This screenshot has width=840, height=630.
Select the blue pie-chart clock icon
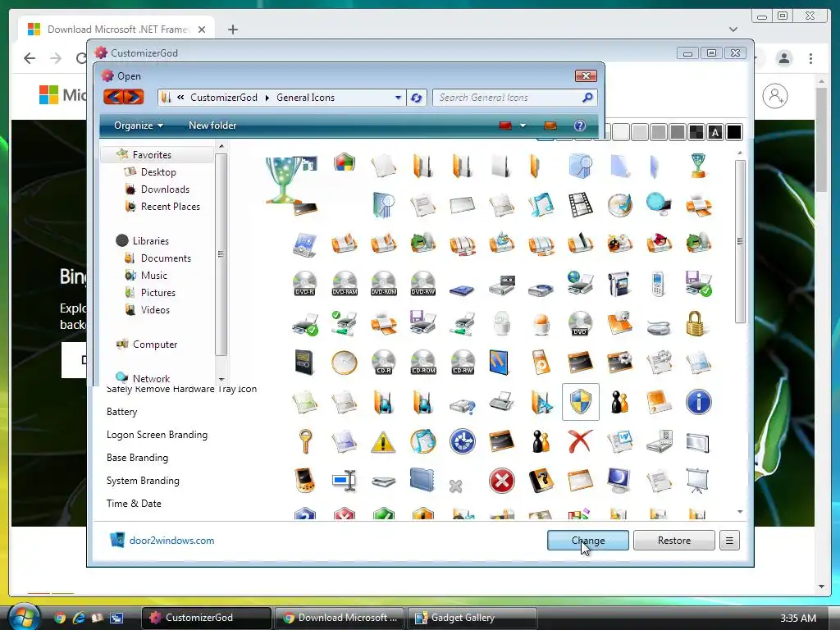pyautogui.click(x=463, y=442)
